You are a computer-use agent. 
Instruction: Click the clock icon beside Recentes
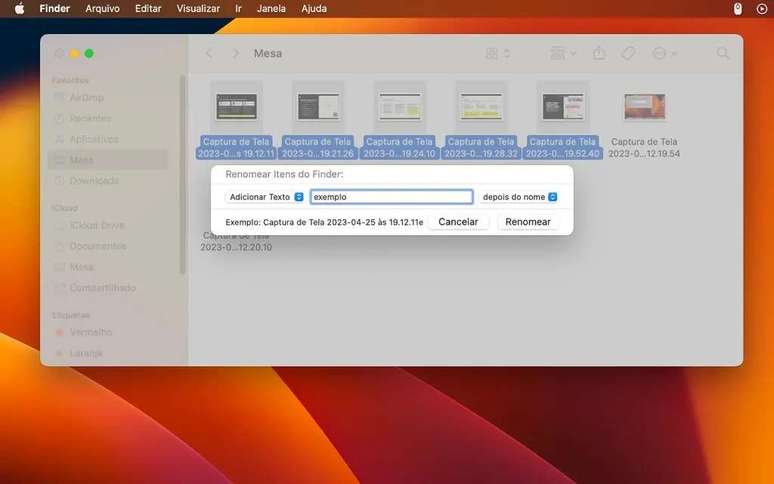coord(59,118)
